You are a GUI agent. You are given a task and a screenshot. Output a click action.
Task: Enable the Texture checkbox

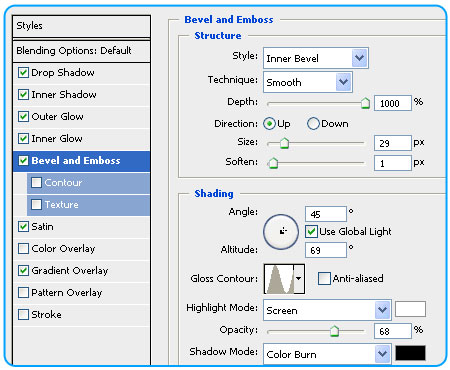tap(36, 204)
